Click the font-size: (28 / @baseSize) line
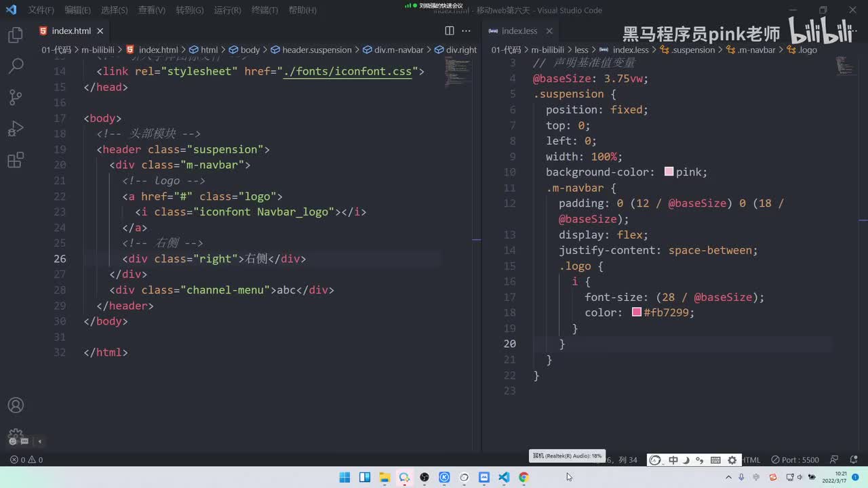 coord(674,297)
